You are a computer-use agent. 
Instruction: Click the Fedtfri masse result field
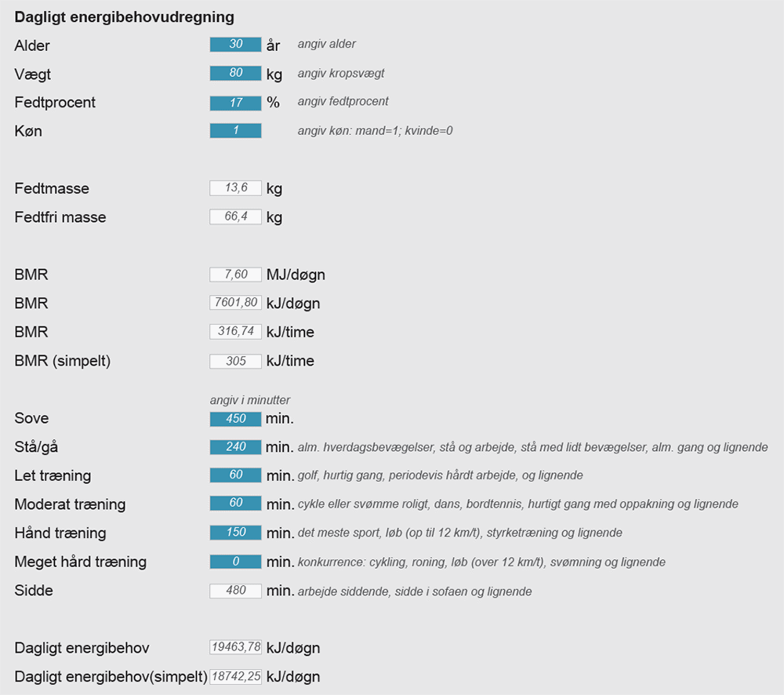235,217
